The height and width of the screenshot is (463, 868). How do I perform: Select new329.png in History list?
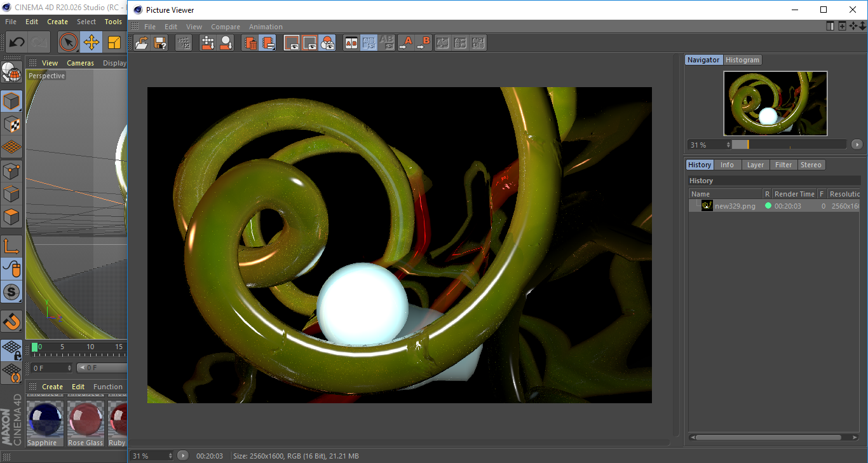(735, 206)
